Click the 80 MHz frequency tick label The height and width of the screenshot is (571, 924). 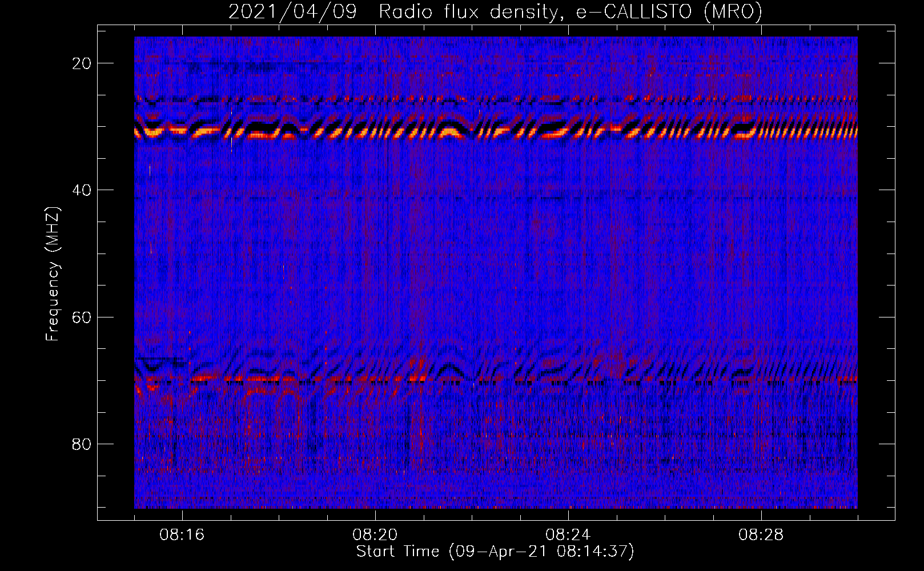point(82,444)
